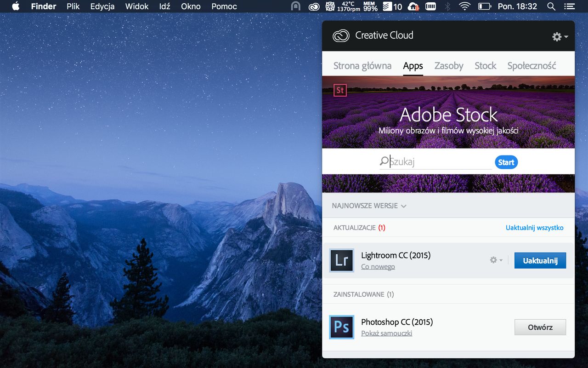
Task: Click the Wi-Fi icon in menu bar
Action: pyautogui.click(x=464, y=6)
